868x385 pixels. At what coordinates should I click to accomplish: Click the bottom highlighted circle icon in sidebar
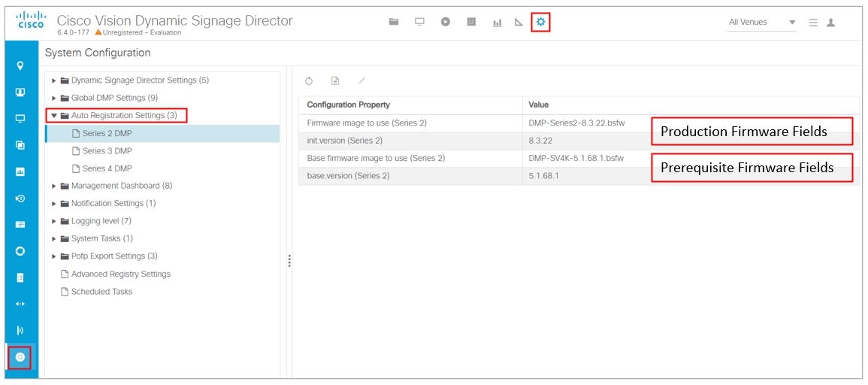click(x=20, y=357)
